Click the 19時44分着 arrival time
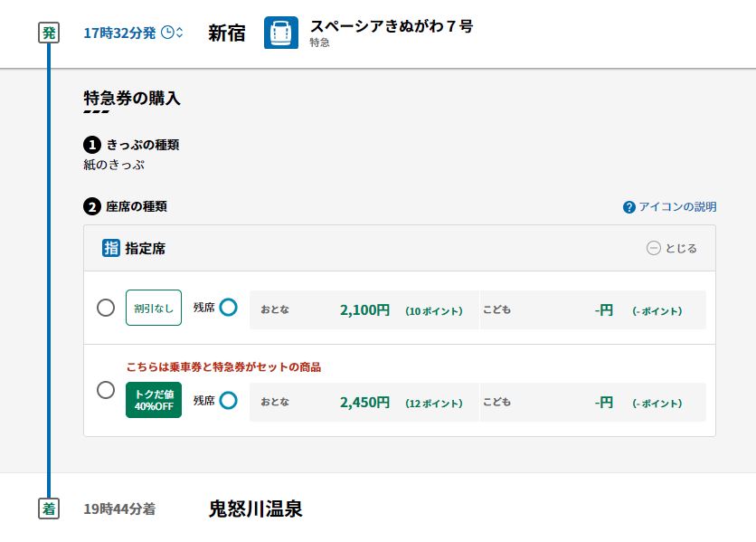 119,509
